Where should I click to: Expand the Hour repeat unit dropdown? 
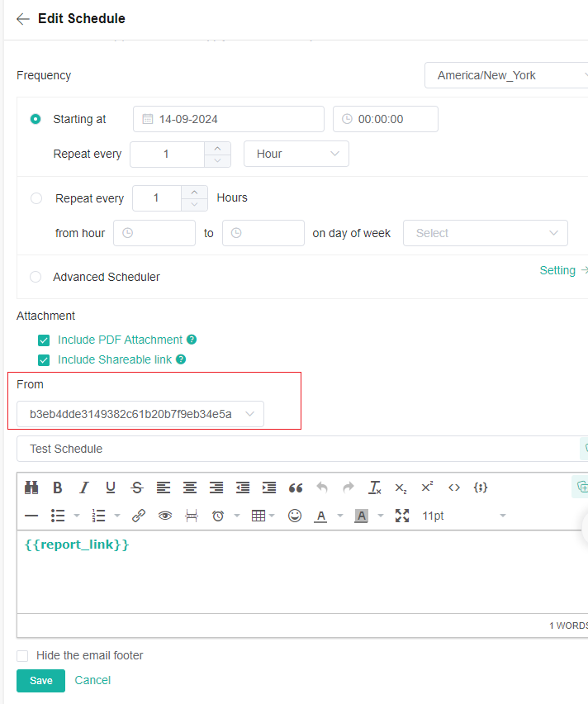click(x=296, y=154)
